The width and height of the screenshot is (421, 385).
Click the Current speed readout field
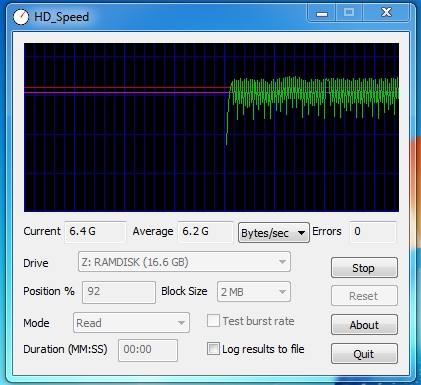tap(95, 232)
